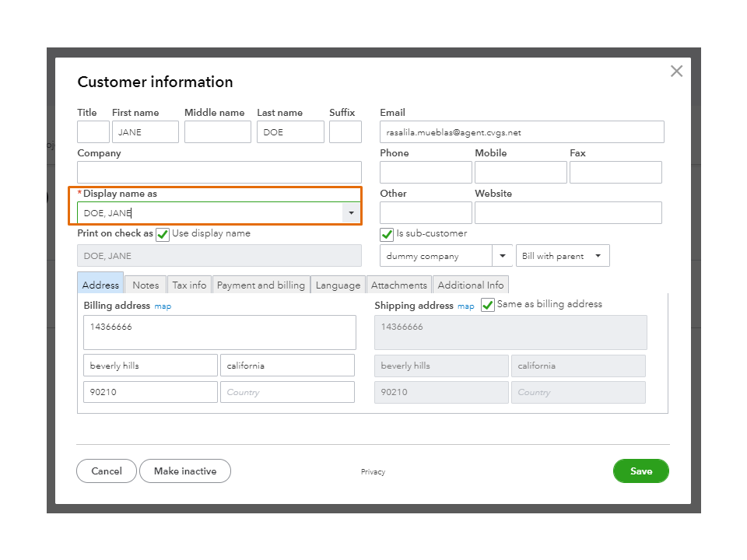Click the billing street address field 14366666
Viewport: 747px width, 560px height.
219,332
